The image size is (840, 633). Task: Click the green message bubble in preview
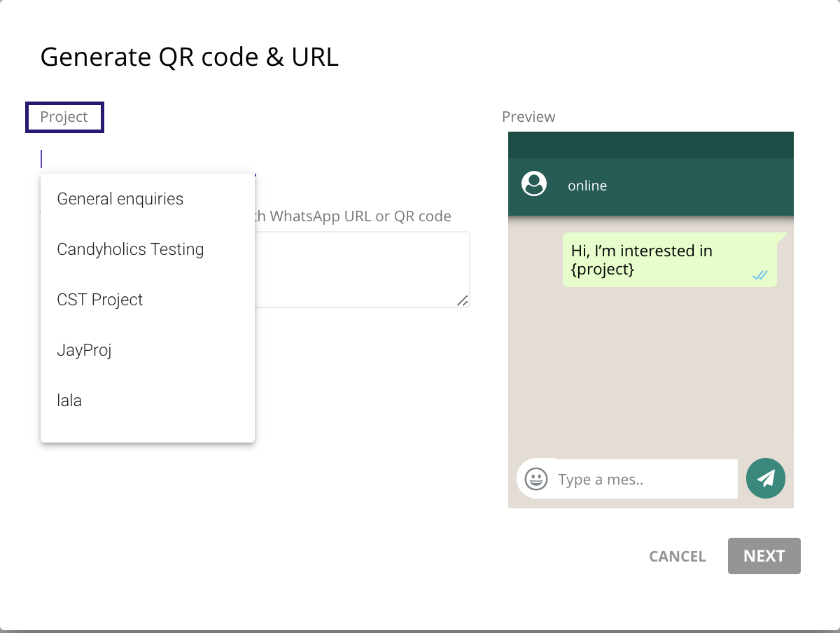tap(669, 260)
